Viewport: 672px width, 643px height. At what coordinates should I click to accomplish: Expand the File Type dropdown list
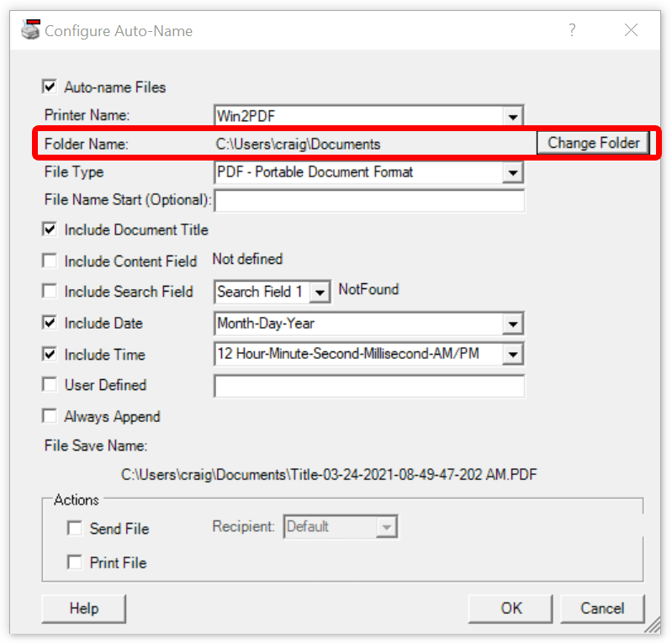pos(513,172)
